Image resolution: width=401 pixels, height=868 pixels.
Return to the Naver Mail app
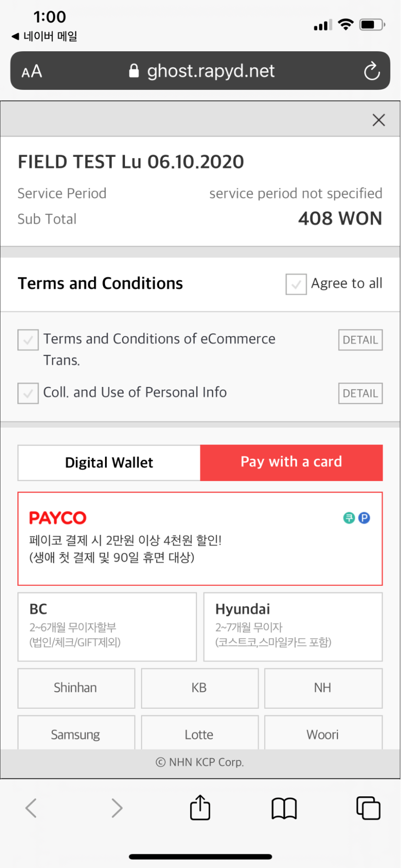pos(45,36)
